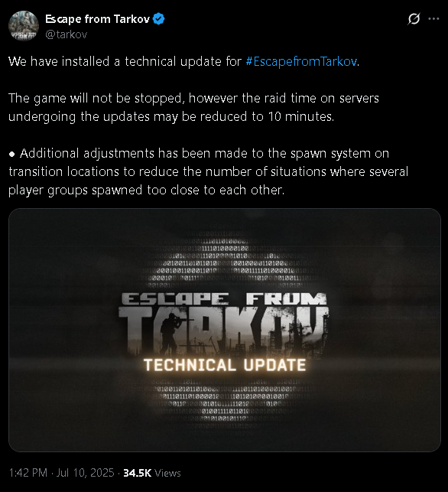Screen dimensions: 448x492
Task: Click the raid time reduced paragraph
Action: (193, 107)
